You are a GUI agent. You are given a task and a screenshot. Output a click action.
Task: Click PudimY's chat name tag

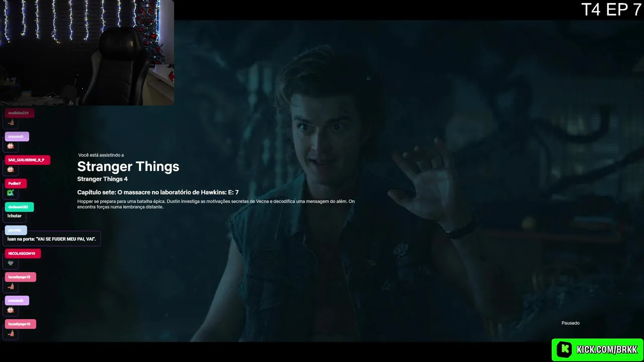(16, 184)
